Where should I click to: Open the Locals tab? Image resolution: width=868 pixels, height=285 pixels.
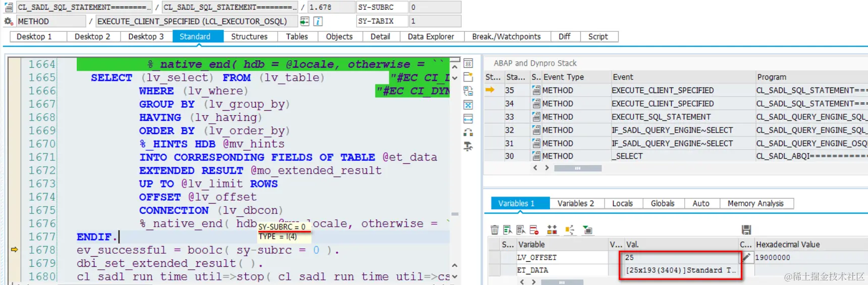point(622,203)
